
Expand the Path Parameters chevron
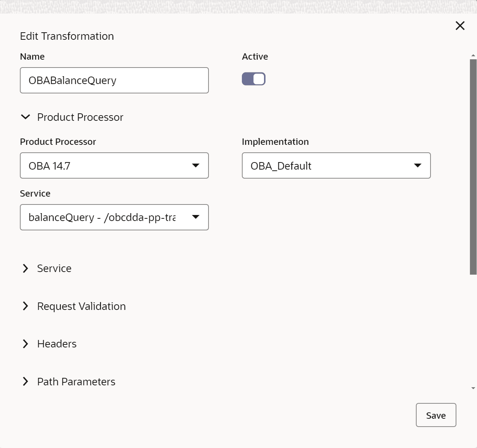point(25,382)
